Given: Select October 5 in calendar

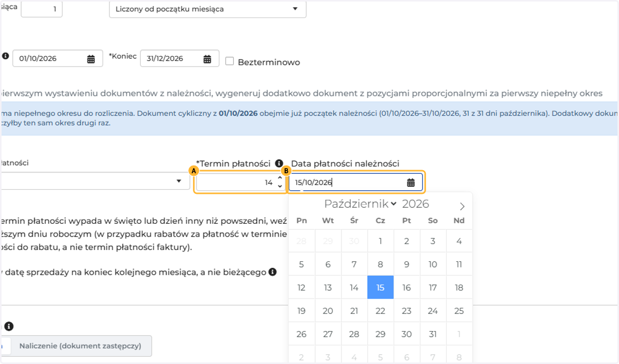Looking at the screenshot, I should pos(302,264).
